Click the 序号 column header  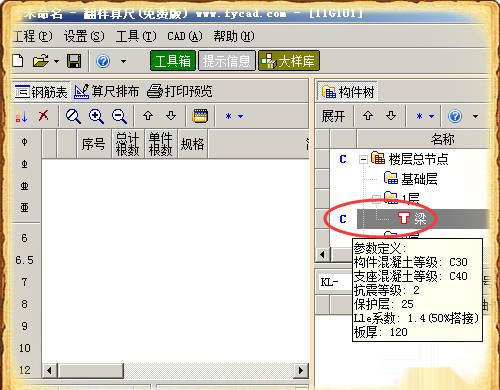(94, 144)
